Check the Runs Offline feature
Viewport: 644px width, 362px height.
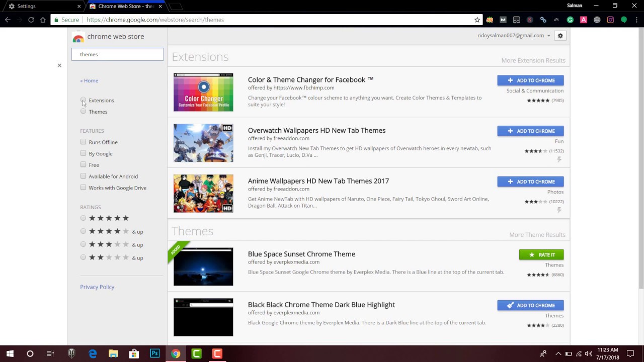point(83,142)
